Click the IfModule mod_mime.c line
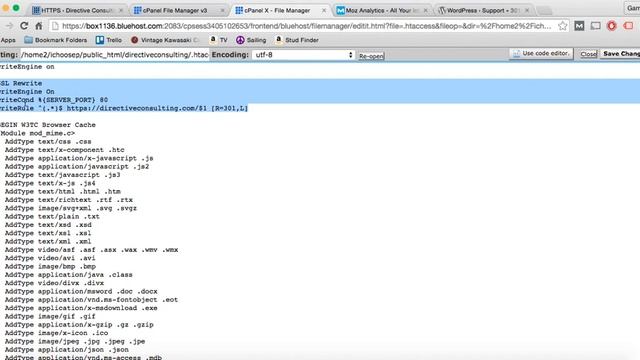This screenshot has width=640, height=360. 38,133
